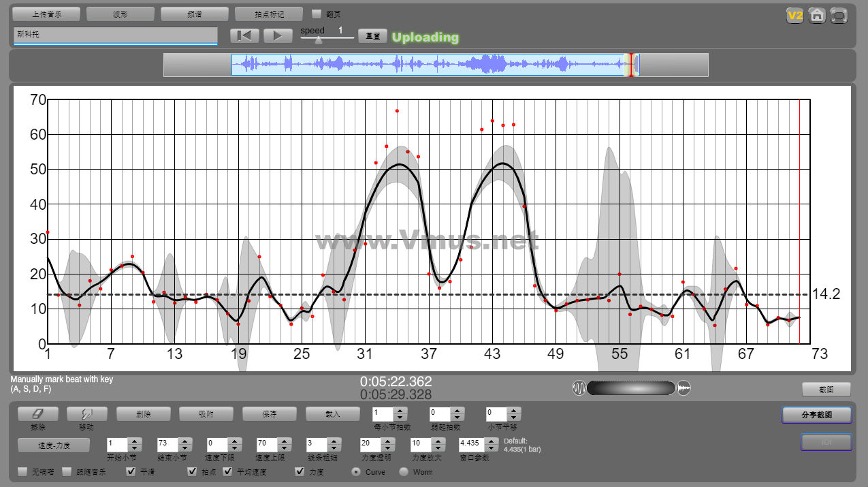This screenshot has height=487, width=868.
Task: Uncheck the 平滑 smoothing checkbox
Action: [x=131, y=471]
